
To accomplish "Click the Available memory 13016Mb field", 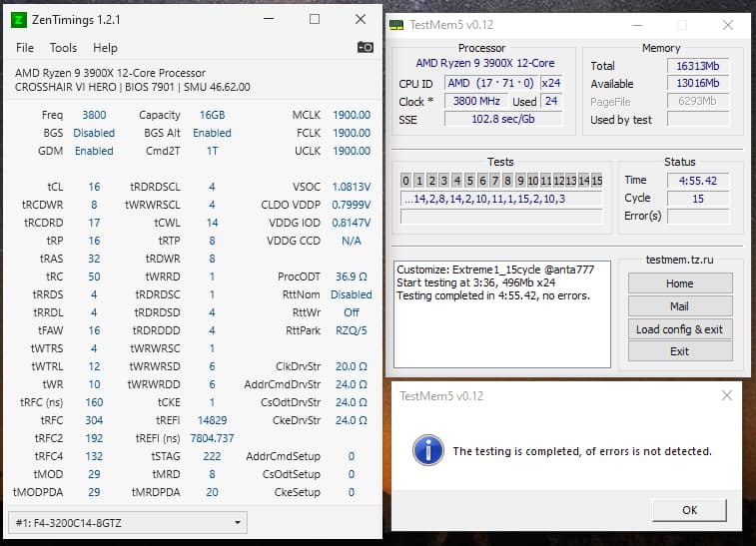I will [x=698, y=83].
